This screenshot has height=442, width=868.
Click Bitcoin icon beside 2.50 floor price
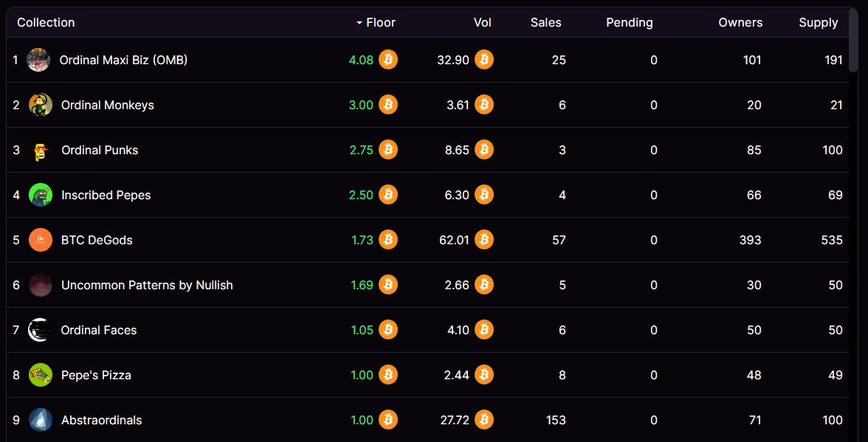point(388,195)
